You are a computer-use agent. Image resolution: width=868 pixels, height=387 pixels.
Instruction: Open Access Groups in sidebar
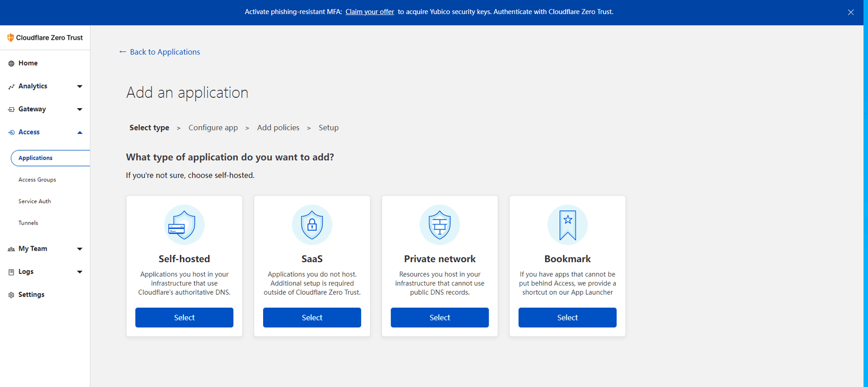click(37, 180)
